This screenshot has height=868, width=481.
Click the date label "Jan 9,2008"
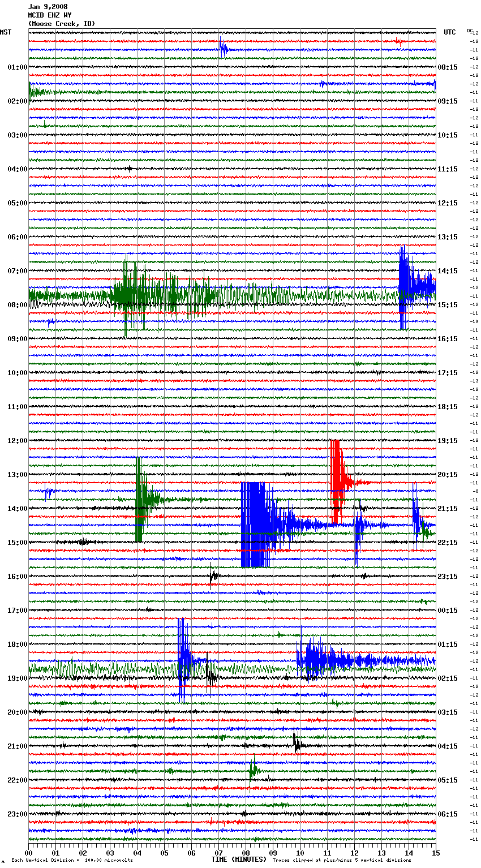pyautogui.click(x=48, y=7)
